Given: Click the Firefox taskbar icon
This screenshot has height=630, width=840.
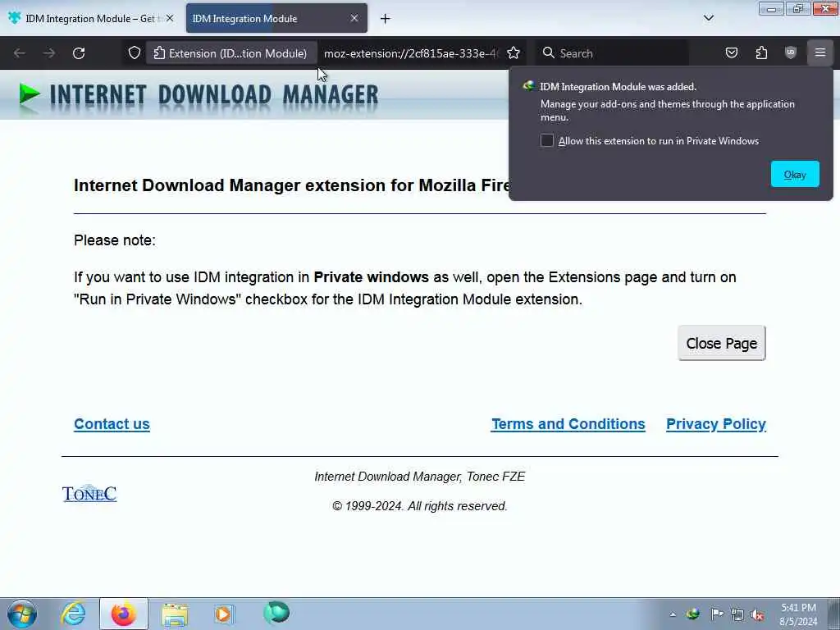Looking at the screenshot, I should click(124, 614).
